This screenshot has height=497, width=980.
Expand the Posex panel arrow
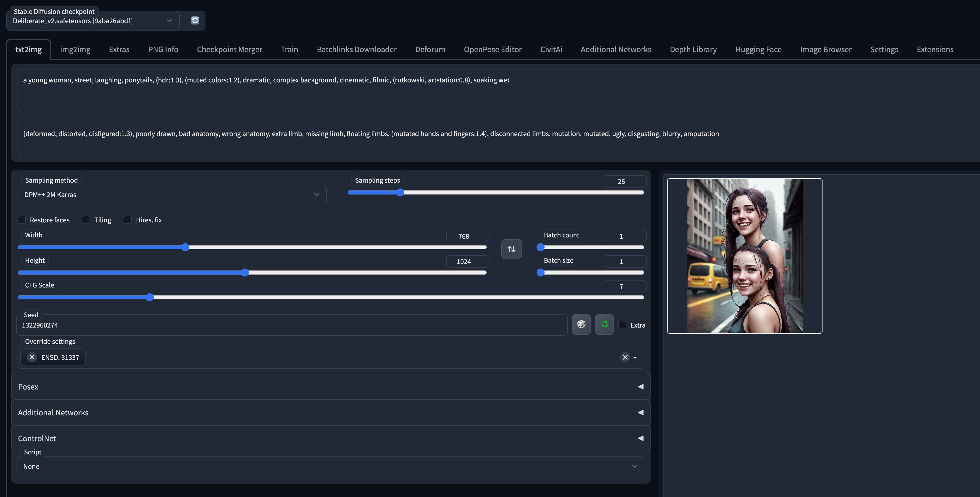641,387
